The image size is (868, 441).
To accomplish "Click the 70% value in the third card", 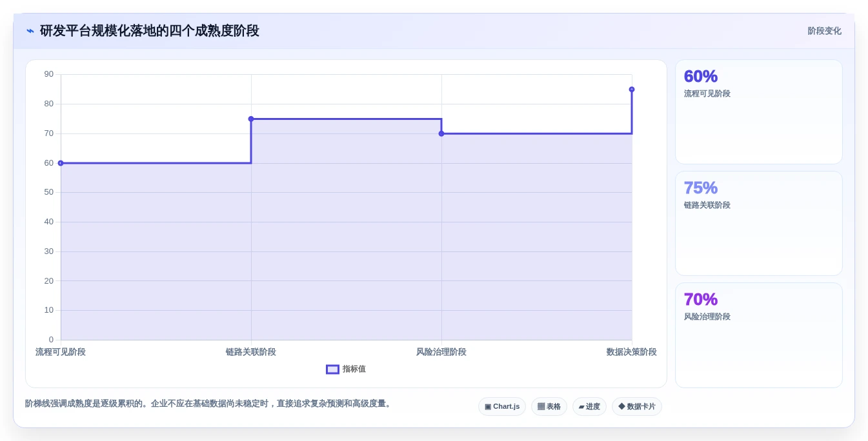I will 701,299.
